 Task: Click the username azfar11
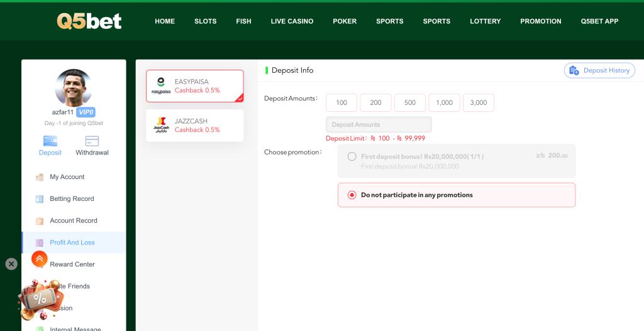point(63,112)
